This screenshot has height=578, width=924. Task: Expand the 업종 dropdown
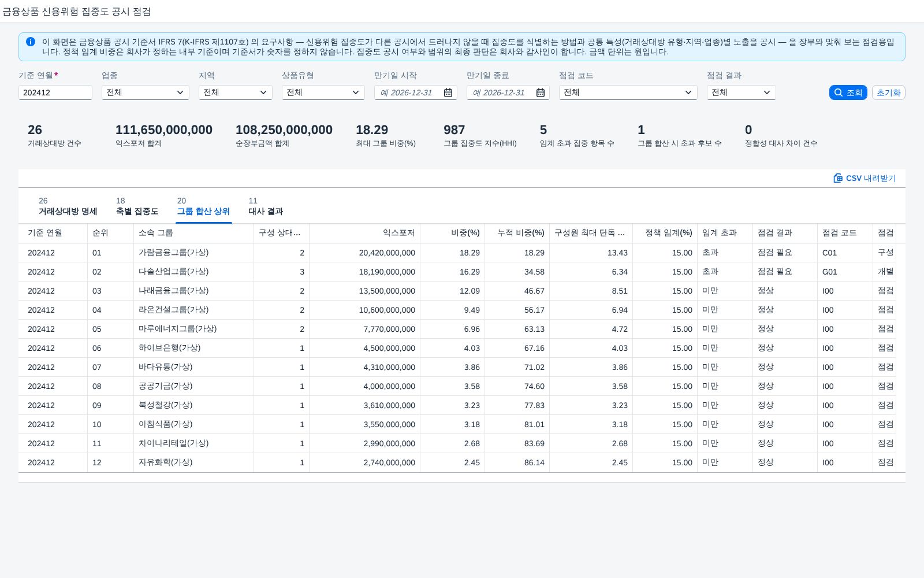[146, 92]
